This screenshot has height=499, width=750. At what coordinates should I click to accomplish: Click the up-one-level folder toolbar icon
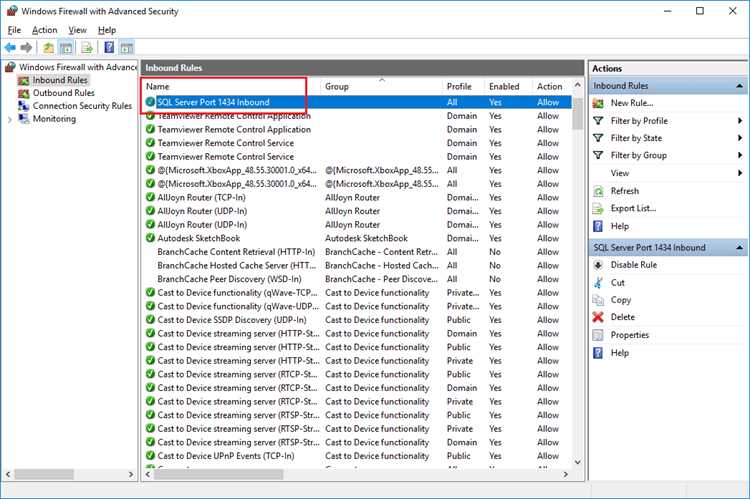point(48,47)
